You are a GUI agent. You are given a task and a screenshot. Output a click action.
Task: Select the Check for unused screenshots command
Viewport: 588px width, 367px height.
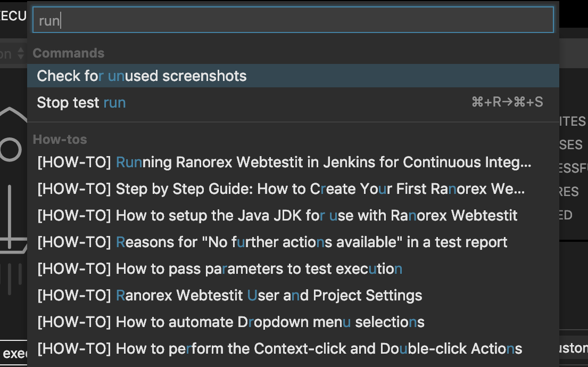point(142,76)
